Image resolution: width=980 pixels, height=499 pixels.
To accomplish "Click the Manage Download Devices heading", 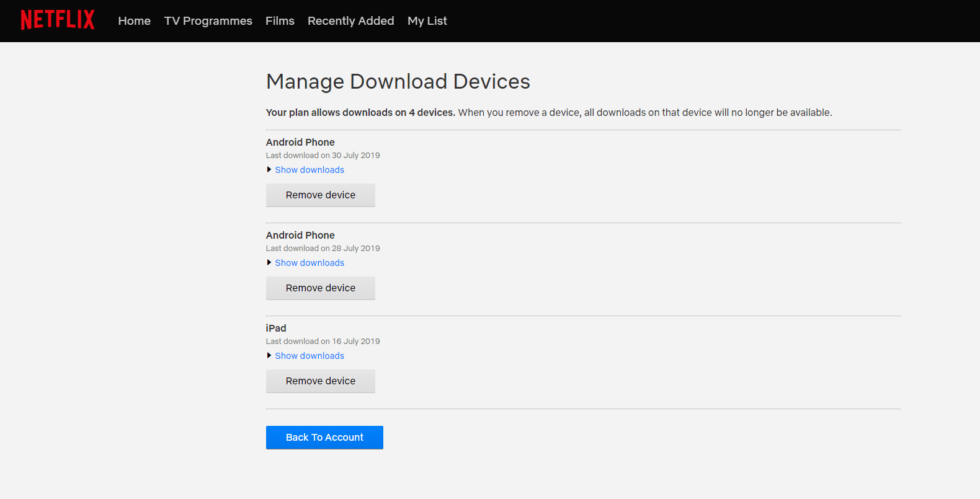I will [398, 82].
